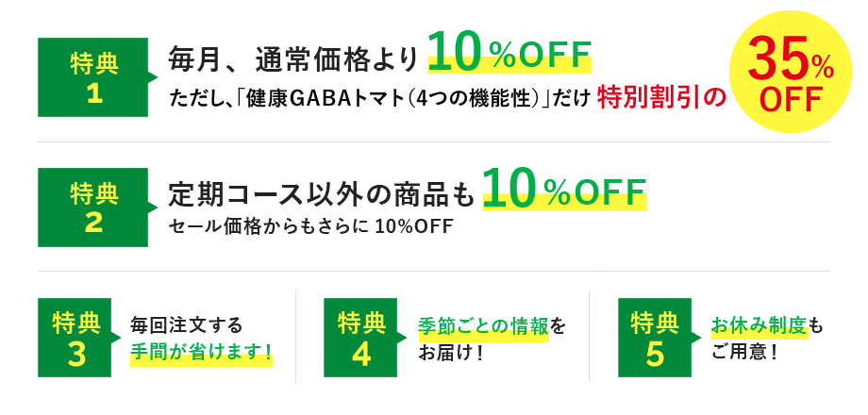Click highlighted お休み制度 text
This screenshot has height=415, width=868.
click(759, 326)
